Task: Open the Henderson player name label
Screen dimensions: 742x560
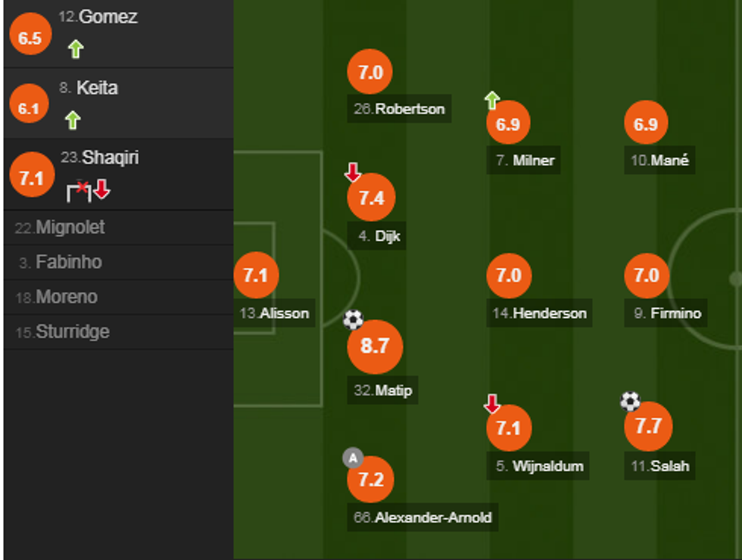Action: [539, 313]
